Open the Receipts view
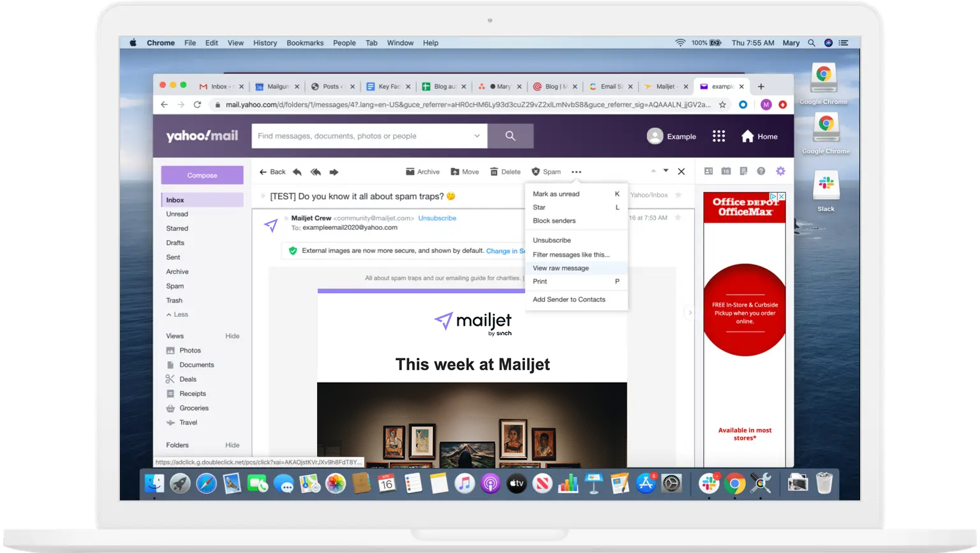 (x=186, y=394)
